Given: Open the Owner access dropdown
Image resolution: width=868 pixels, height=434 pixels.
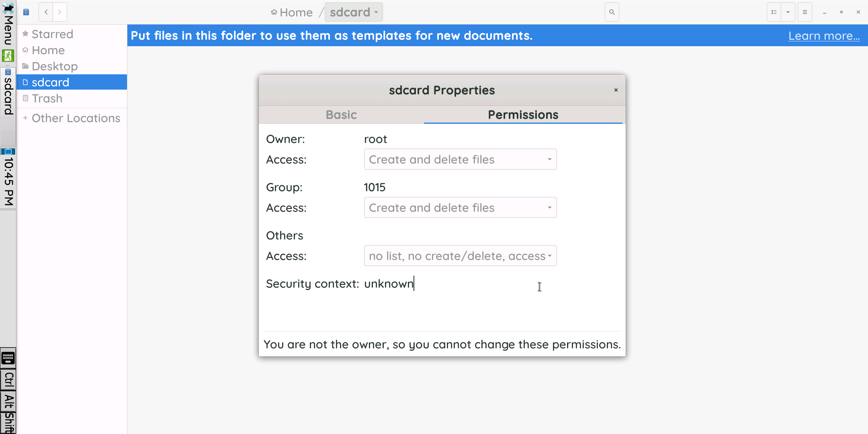Looking at the screenshot, I should [460, 160].
